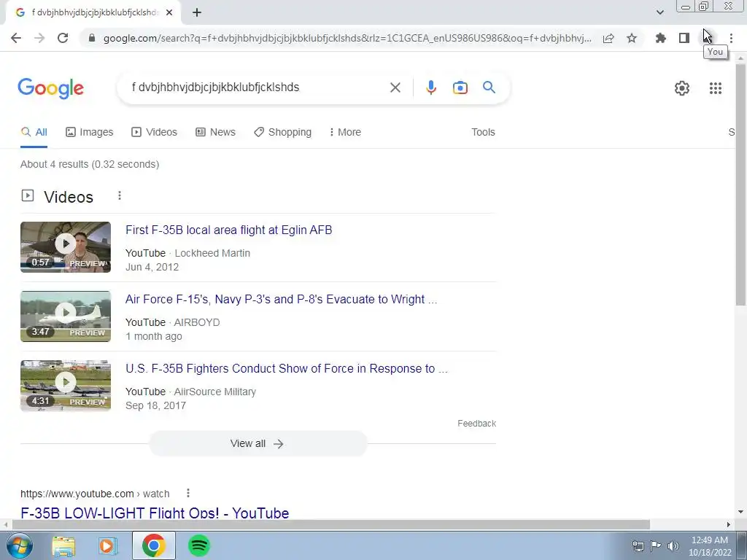Click the vertical scrollbar thumb
747x560 pixels.
point(740,184)
